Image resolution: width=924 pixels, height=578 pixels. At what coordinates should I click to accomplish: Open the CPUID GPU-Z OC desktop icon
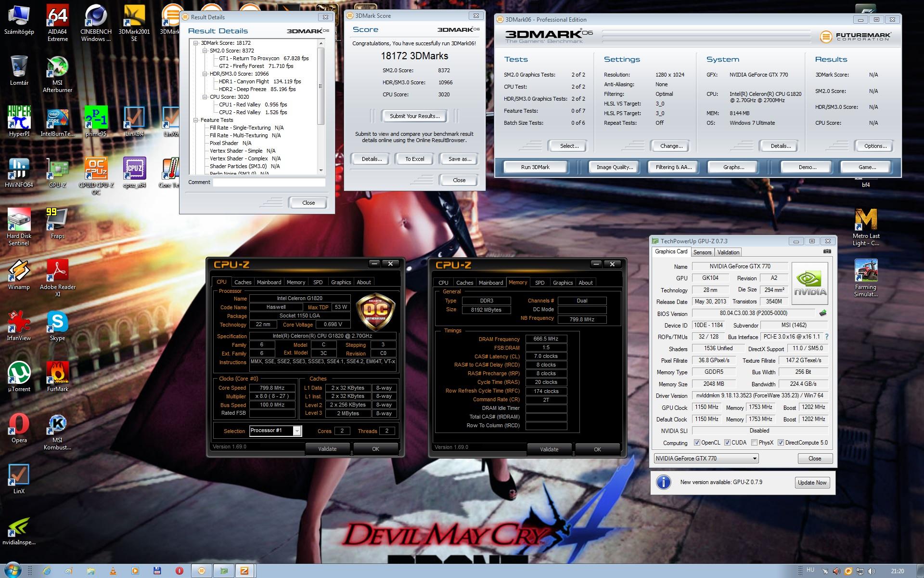point(96,176)
